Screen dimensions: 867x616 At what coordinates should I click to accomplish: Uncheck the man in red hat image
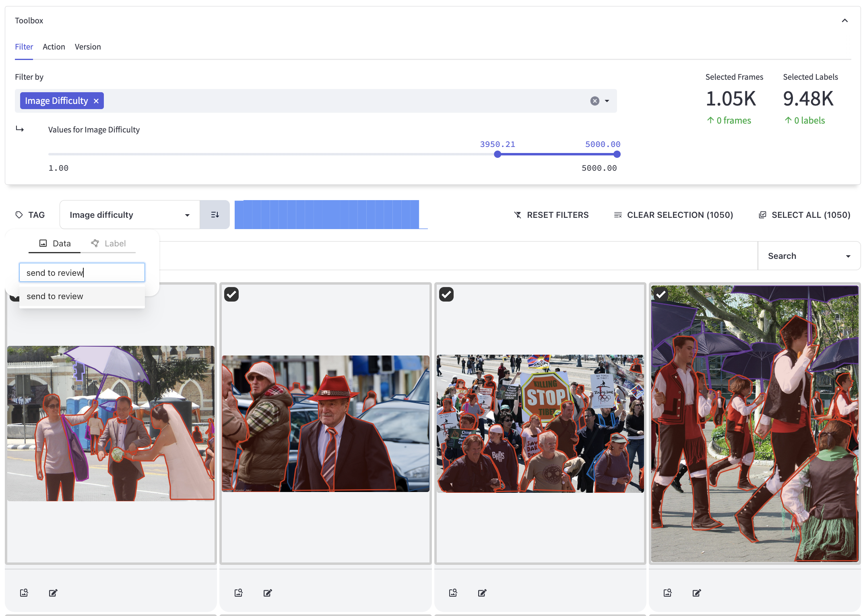231,294
